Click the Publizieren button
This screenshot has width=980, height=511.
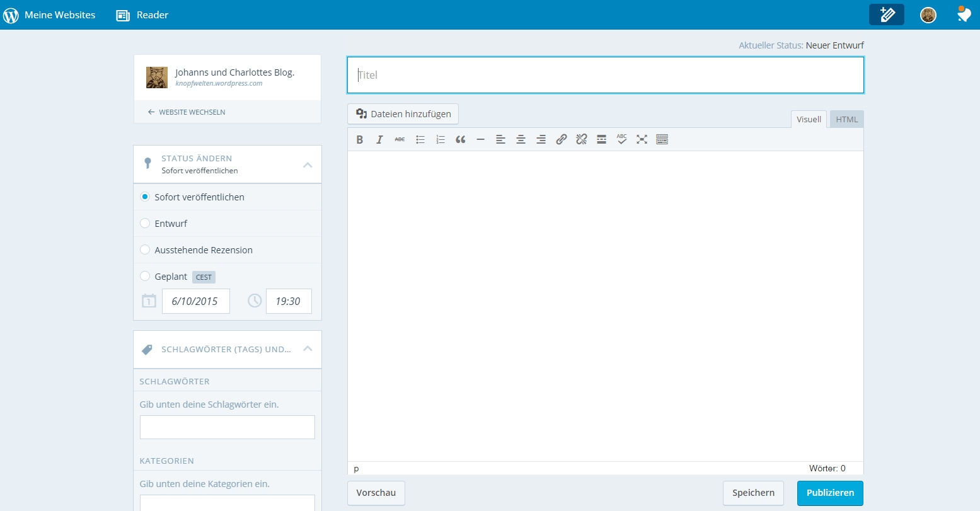[830, 493]
